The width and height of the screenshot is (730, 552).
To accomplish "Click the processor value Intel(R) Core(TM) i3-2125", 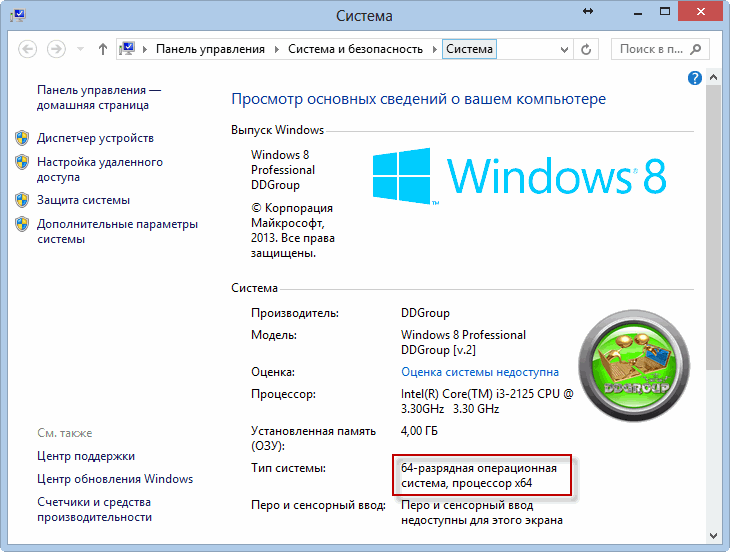I will [x=487, y=401].
